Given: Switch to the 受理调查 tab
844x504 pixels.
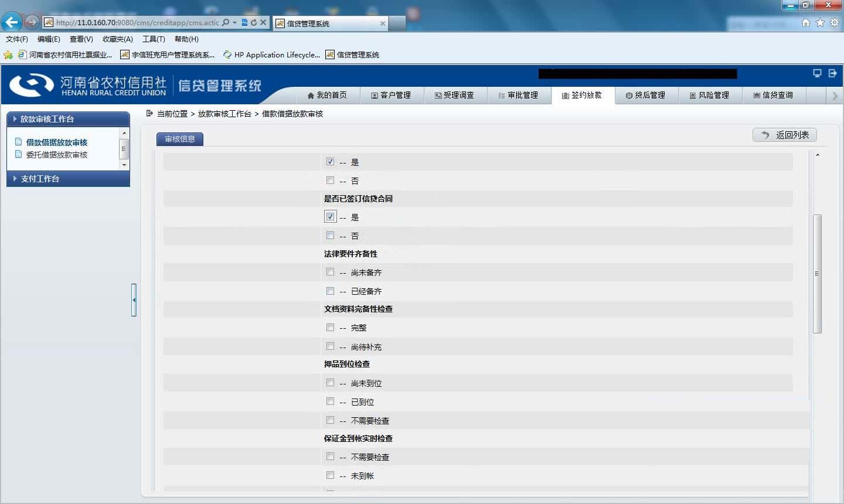Looking at the screenshot, I should pyautogui.click(x=454, y=95).
